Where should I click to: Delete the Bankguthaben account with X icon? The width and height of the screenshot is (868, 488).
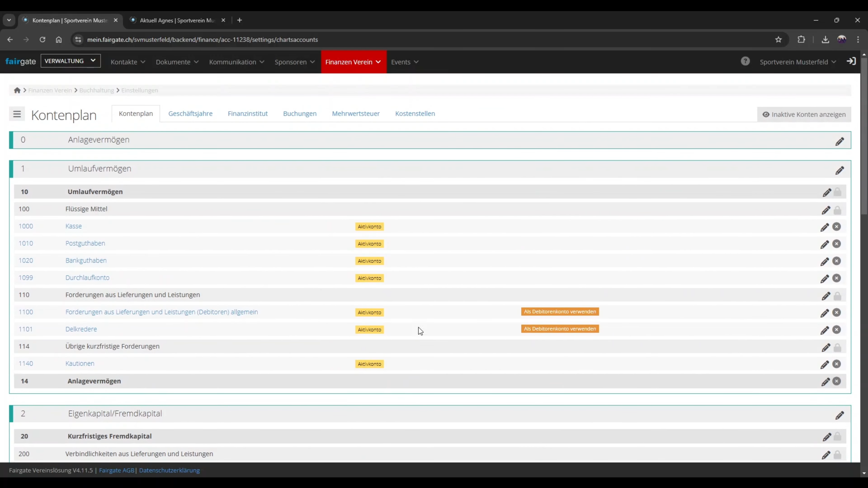pos(837,261)
